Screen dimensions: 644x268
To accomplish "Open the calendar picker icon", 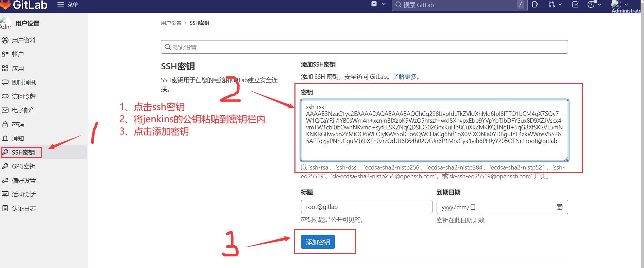I will (x=560, y=207).
